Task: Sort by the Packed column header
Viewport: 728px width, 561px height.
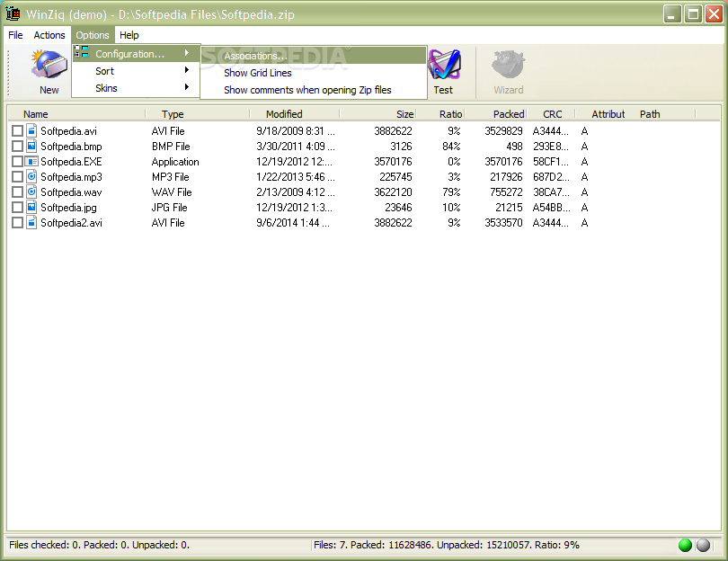Action: point(496,114)
